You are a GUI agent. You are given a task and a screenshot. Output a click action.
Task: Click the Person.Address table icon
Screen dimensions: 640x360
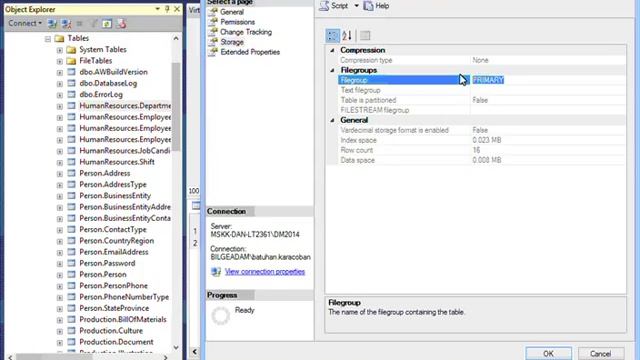71,173
